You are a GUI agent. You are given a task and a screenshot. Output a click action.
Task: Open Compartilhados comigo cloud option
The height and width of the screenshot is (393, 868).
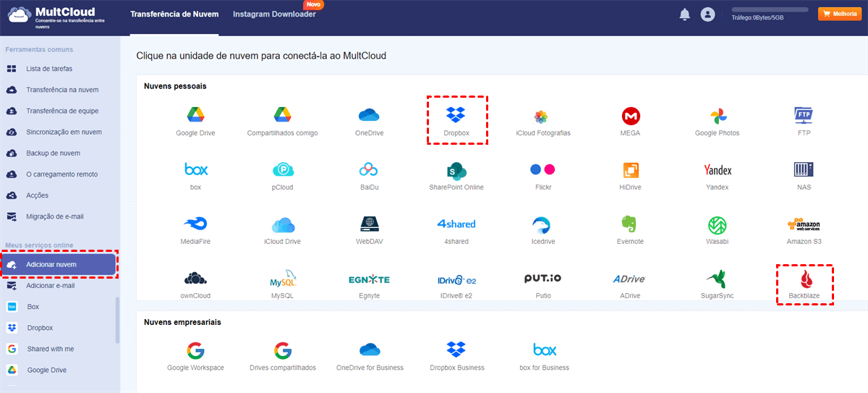[x=282, y=122]
